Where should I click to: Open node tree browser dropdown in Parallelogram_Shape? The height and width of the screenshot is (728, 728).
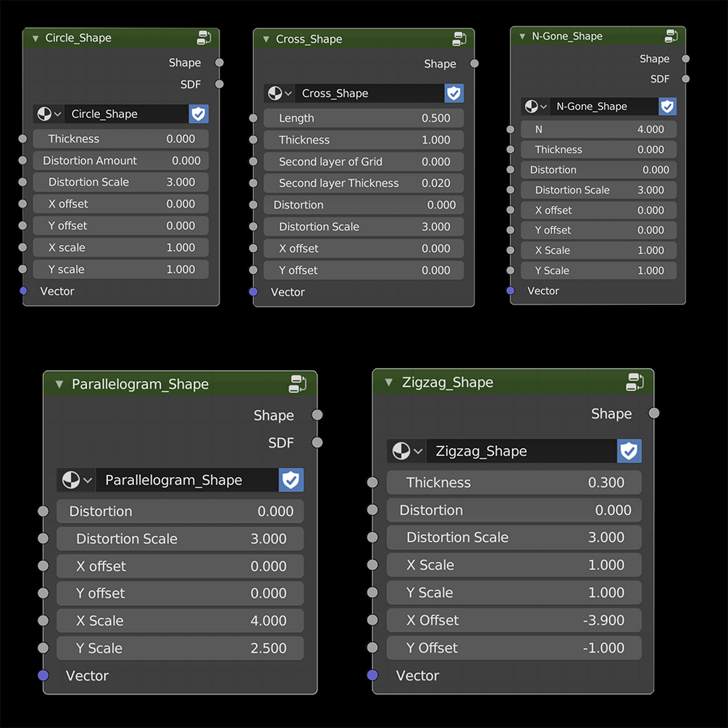pyautogui.click(x=77, y=480)
